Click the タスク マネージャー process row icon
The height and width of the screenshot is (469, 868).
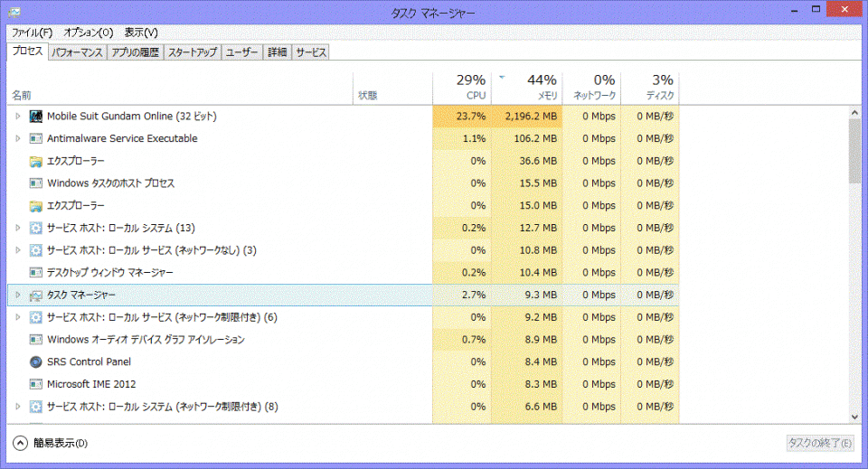[36, 295]
